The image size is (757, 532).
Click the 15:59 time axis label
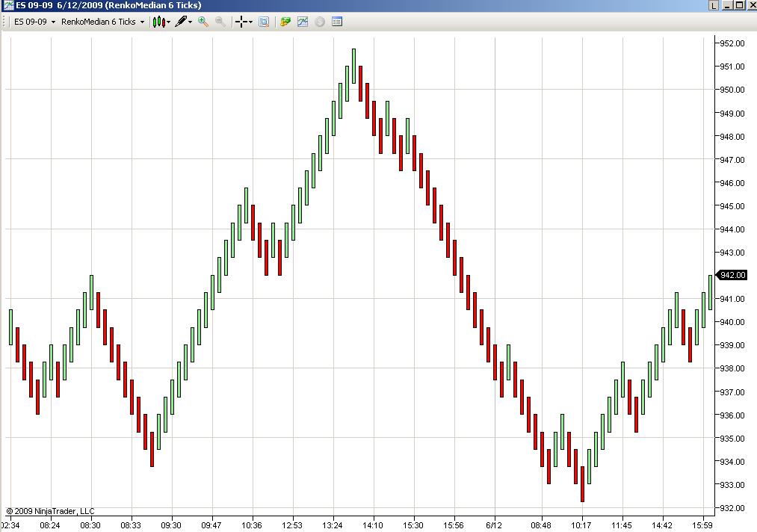pos(702,525)
